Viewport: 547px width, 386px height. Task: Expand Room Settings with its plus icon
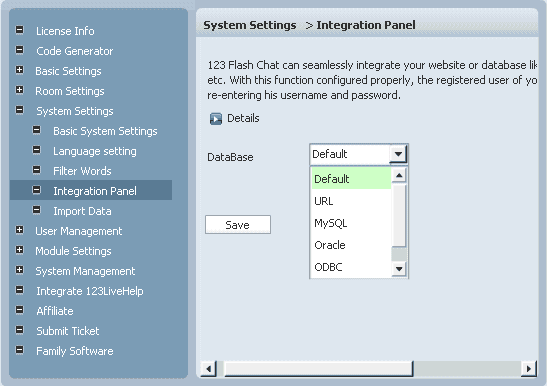20,90
